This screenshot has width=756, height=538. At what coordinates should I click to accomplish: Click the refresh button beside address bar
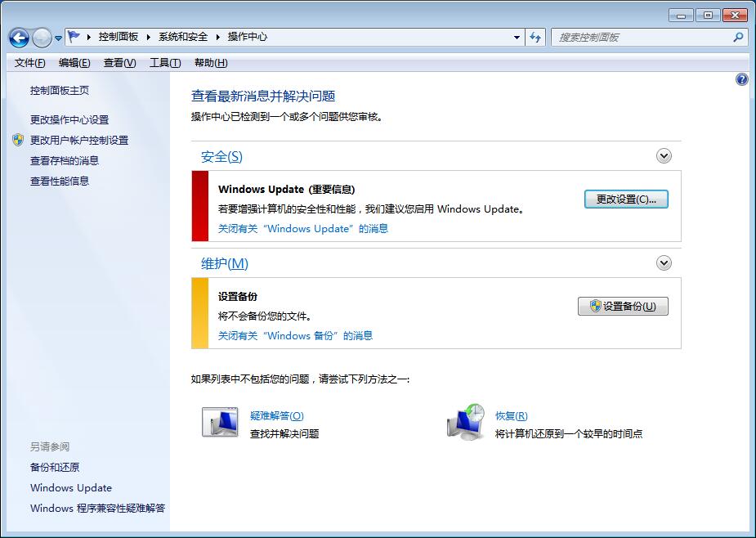tap(535, 37)
